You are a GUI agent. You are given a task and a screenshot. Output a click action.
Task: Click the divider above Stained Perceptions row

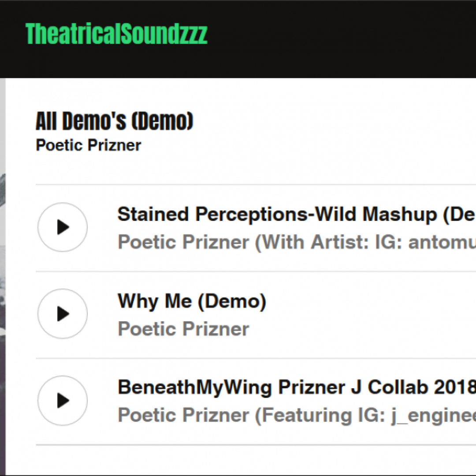click(256, 184)
